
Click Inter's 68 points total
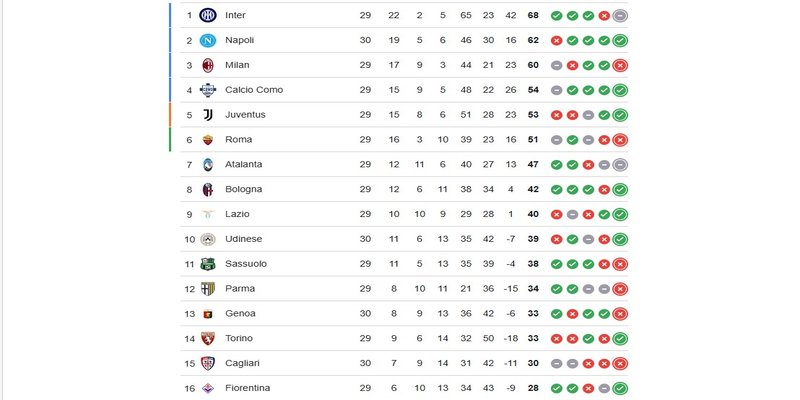click(x=533, y=16)
